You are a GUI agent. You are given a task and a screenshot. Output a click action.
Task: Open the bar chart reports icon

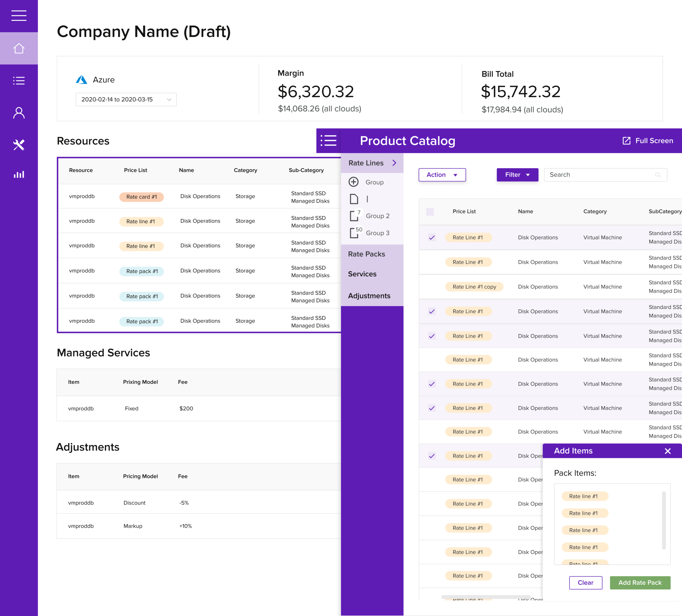(x=19, y=174)
